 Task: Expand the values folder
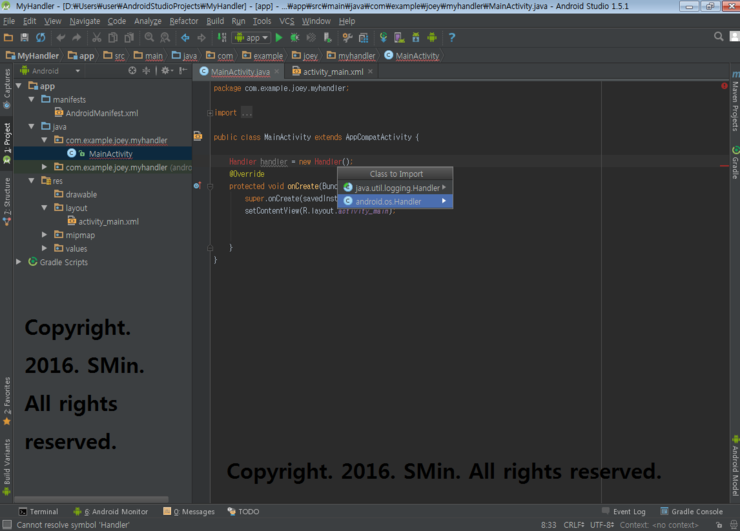click(x=44, y=248)
